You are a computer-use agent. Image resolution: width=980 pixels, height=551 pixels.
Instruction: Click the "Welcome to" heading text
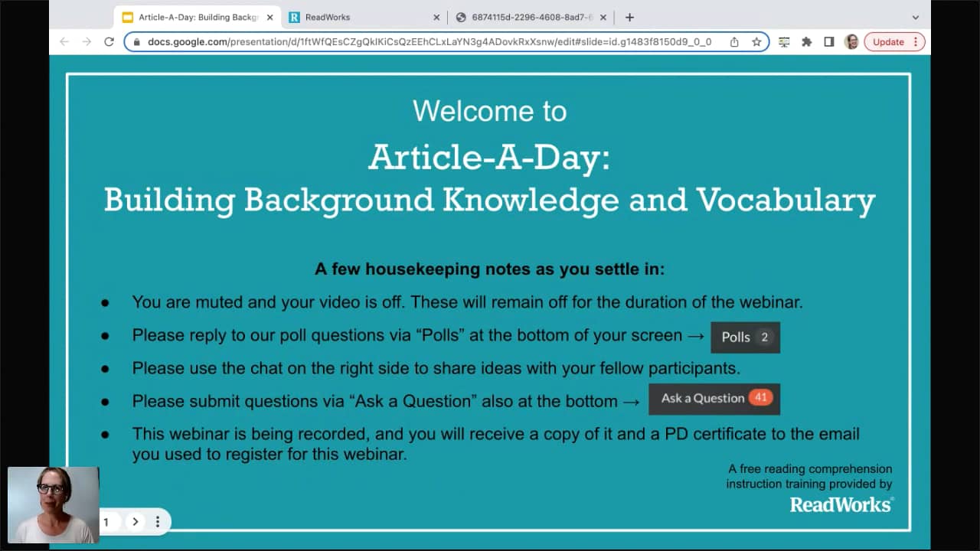[490, 111]
